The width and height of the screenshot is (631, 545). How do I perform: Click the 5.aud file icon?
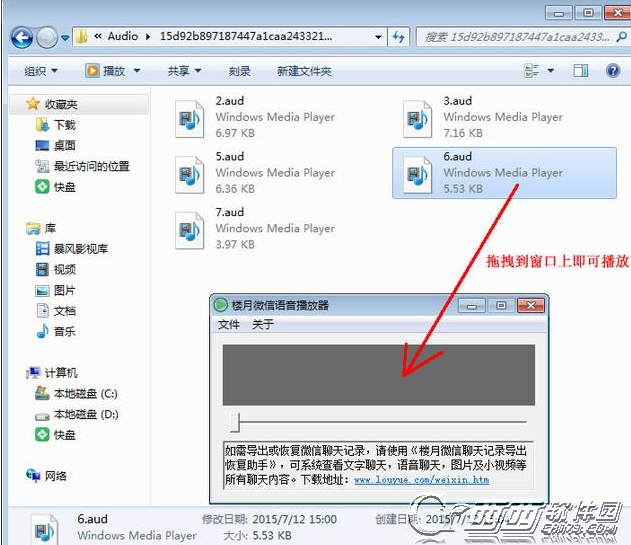(189, 174)
